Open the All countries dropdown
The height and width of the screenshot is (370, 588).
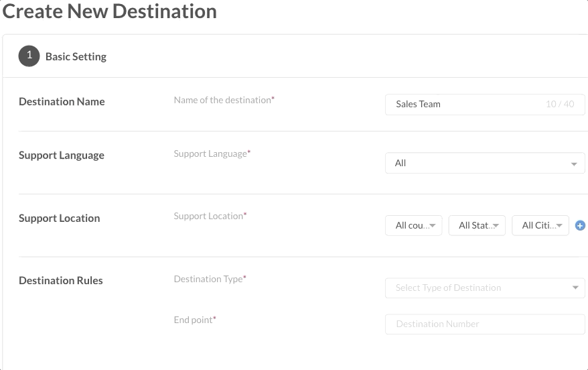[413, 226]
